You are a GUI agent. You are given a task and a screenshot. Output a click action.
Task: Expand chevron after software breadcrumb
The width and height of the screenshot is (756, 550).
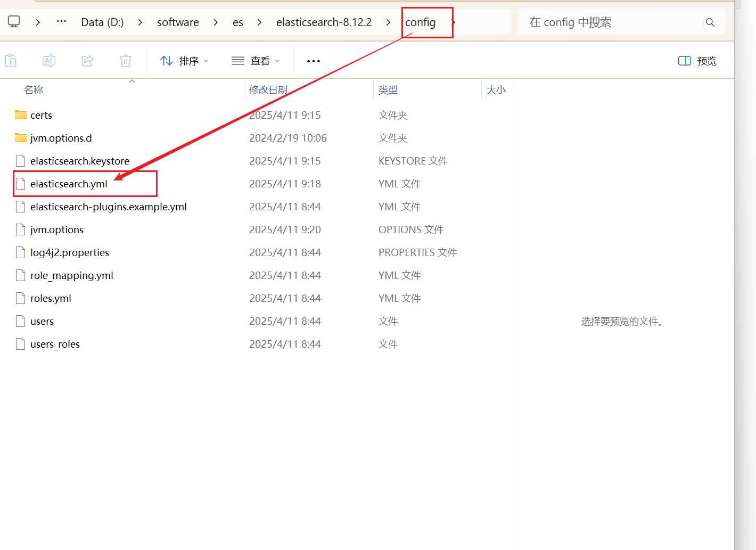[216, 22]
